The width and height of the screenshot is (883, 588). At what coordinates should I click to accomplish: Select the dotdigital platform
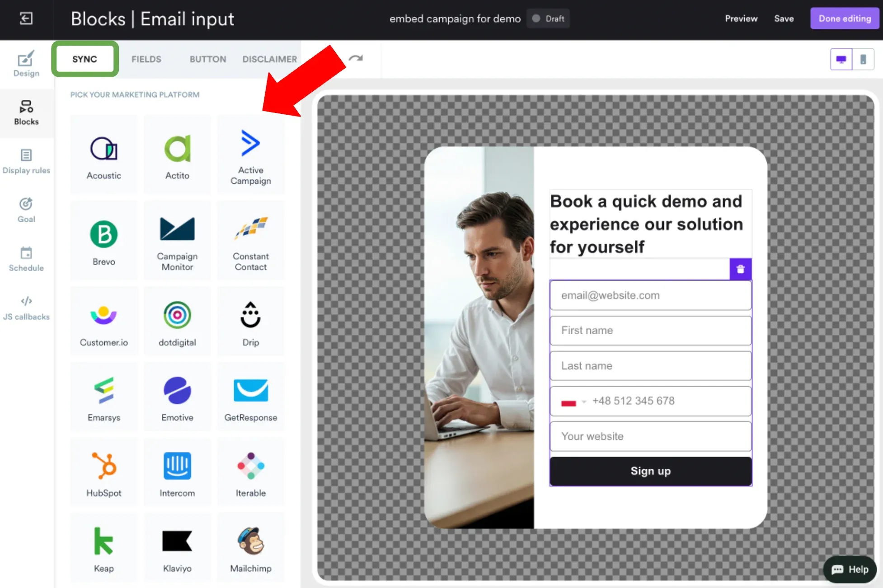point(177,321)
